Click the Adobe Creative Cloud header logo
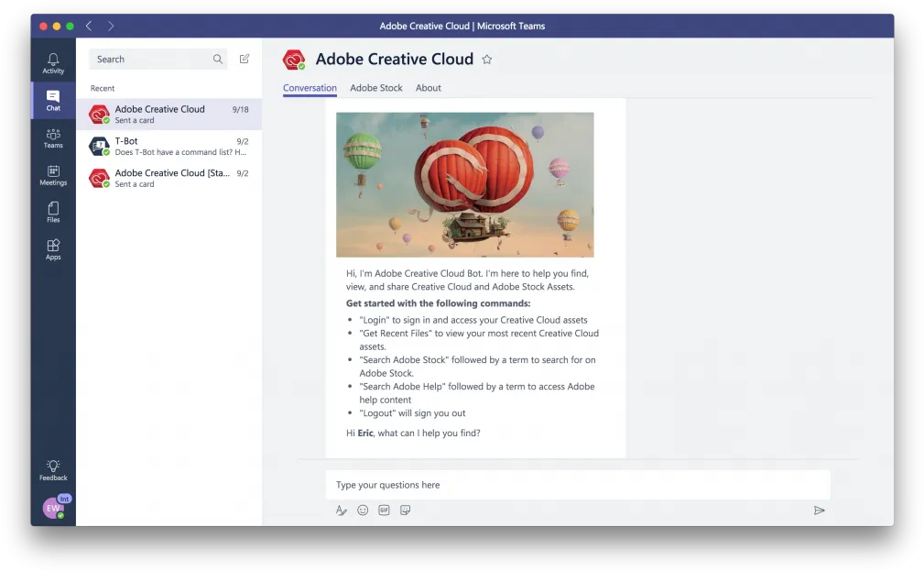 [293, 60]
